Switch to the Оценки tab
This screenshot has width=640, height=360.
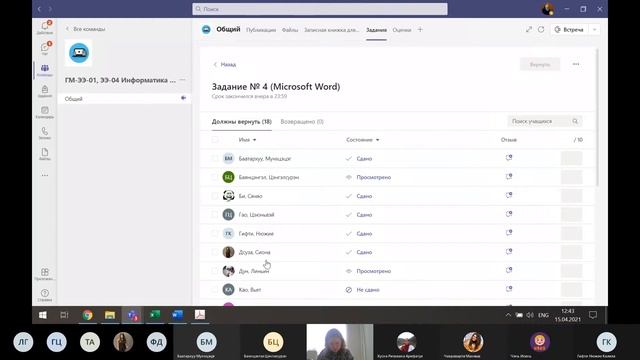pyautogui.click(x=402, y=30)
